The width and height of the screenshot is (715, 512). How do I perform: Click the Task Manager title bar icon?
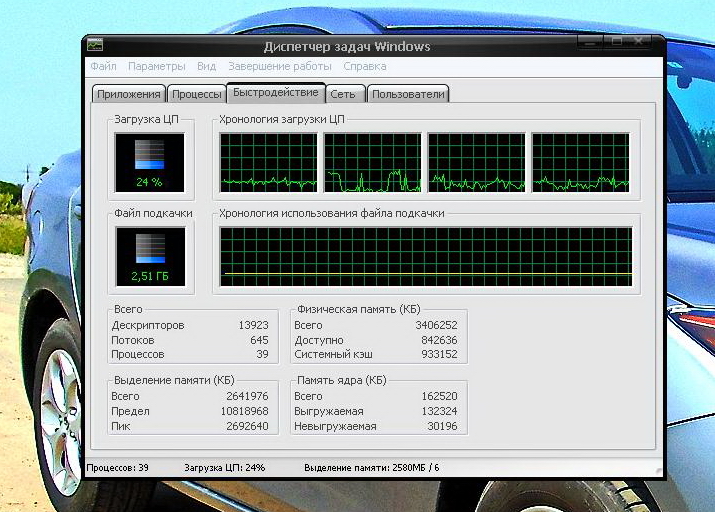(95, 45)
